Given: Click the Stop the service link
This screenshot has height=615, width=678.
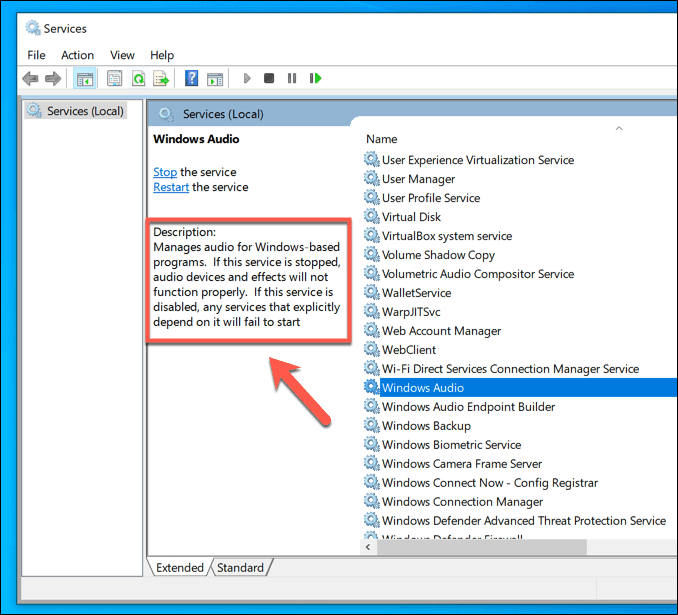Looking at the screenshot, I should pos(165,172).
